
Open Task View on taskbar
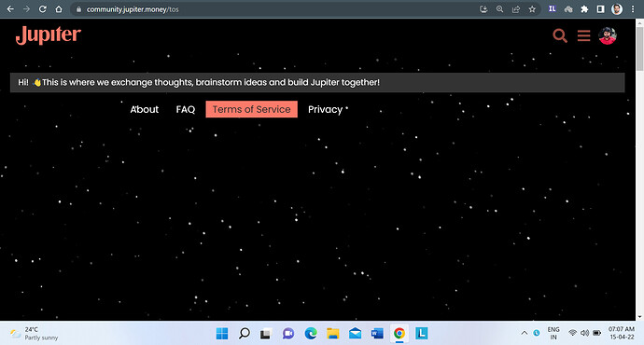[x=266, y=334]
